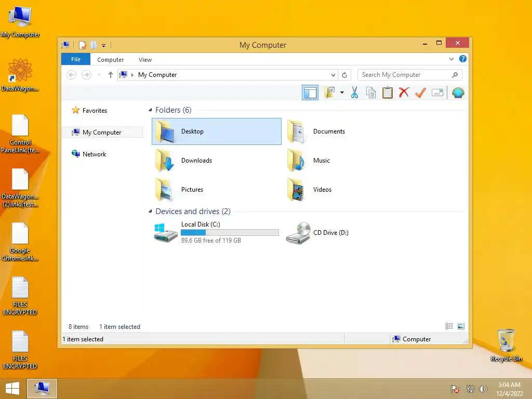
Task: Open the dropdown arrow beside folder options
Action: [342, 92]
